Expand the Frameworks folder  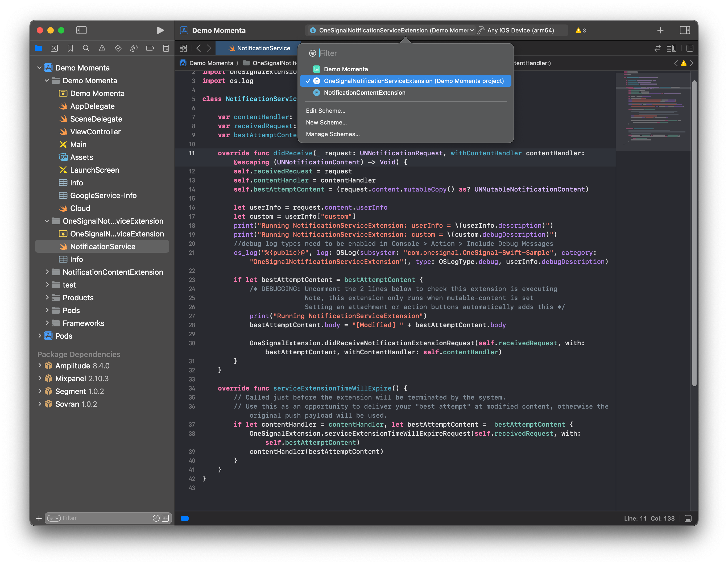coord(47,323)
